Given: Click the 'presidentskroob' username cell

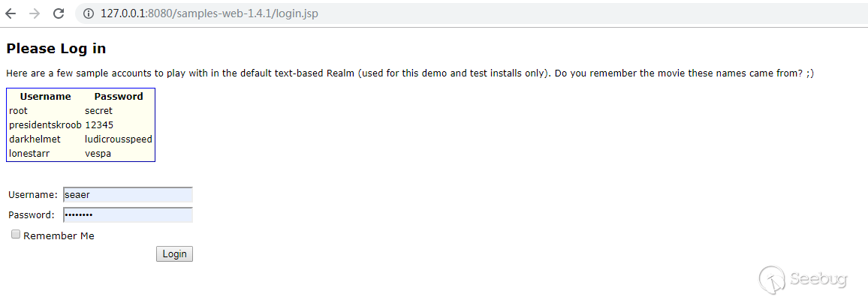Looking at the screenshot, I should pyautogui.click(x=45, y=124).
